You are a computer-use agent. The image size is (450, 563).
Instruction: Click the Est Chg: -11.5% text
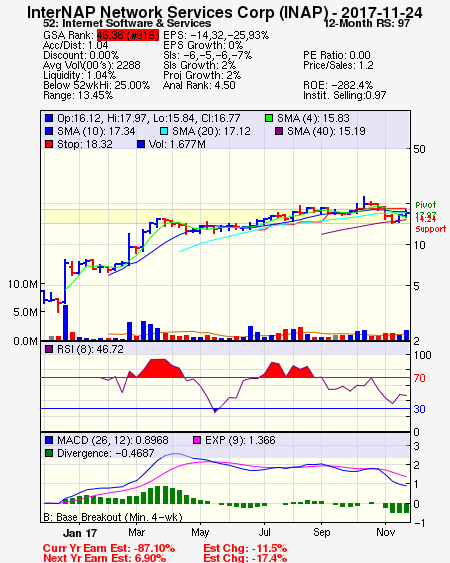245,549
